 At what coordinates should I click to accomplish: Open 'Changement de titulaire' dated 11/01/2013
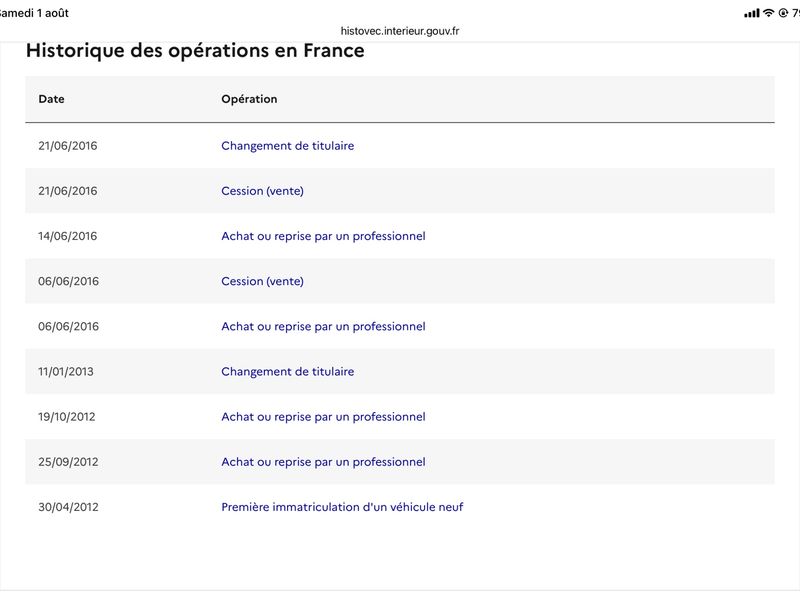click(287, 371)
